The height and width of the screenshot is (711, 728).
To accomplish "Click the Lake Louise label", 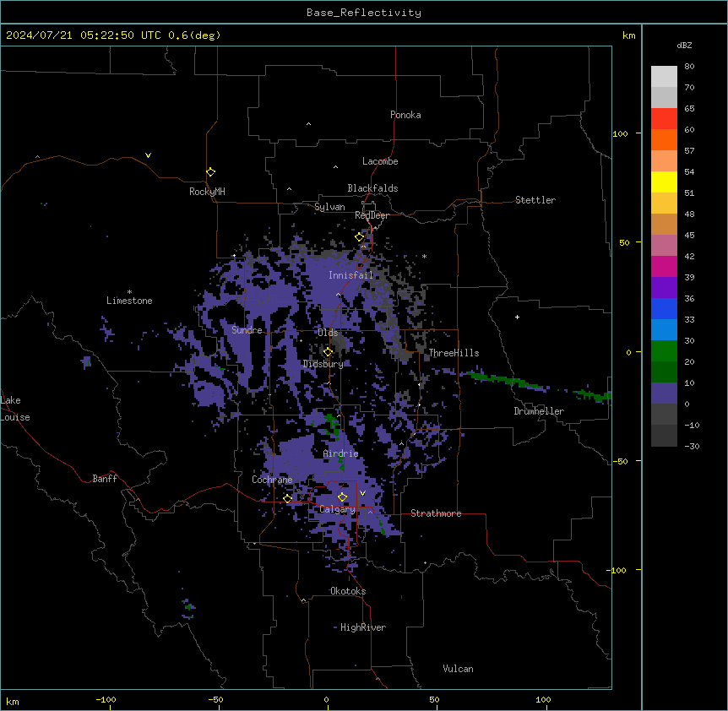I will (15, 409).
